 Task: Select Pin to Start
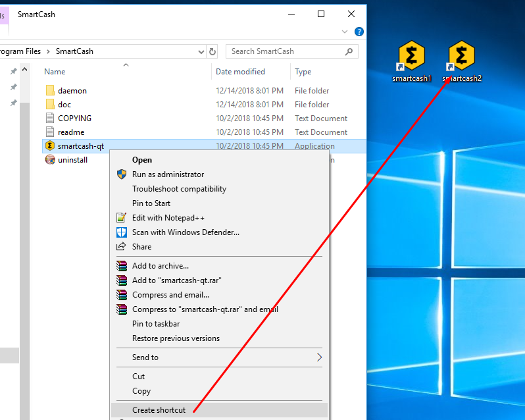coord(151,203)
